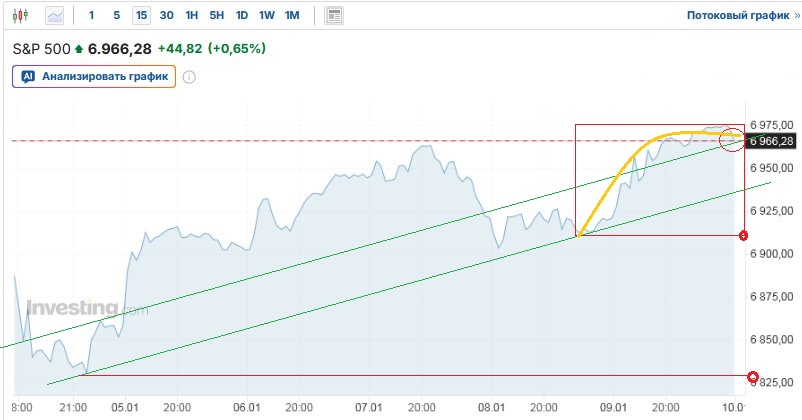
Task: Select the area chart type icon
Action: pos(54,16)
